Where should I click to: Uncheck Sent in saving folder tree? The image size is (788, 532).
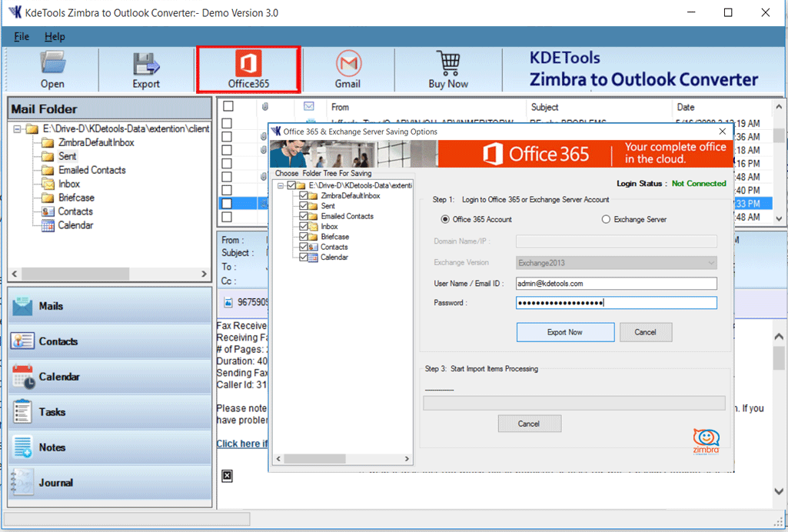coord(304,206)
